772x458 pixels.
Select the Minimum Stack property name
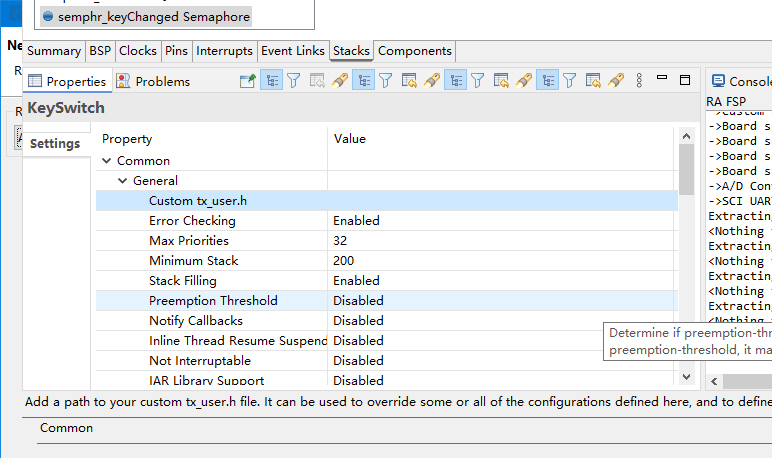pyautogui.click(x=193, y=261)
